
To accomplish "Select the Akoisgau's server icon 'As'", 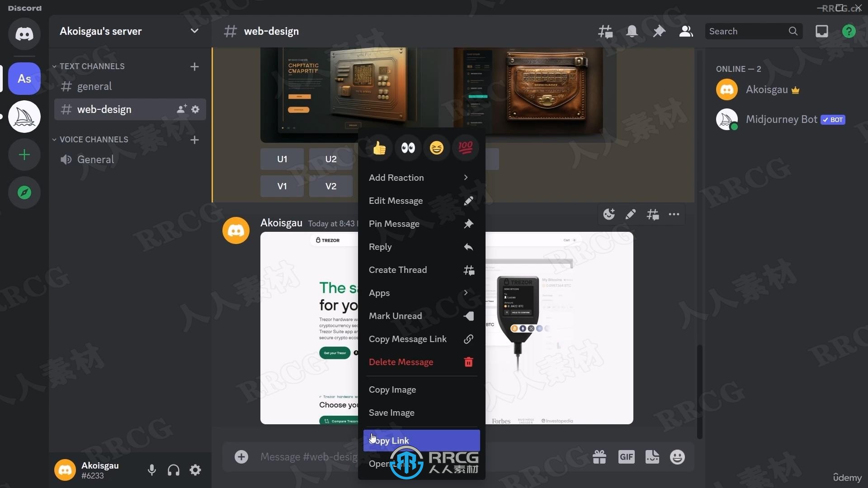I will tap(24, 79).
